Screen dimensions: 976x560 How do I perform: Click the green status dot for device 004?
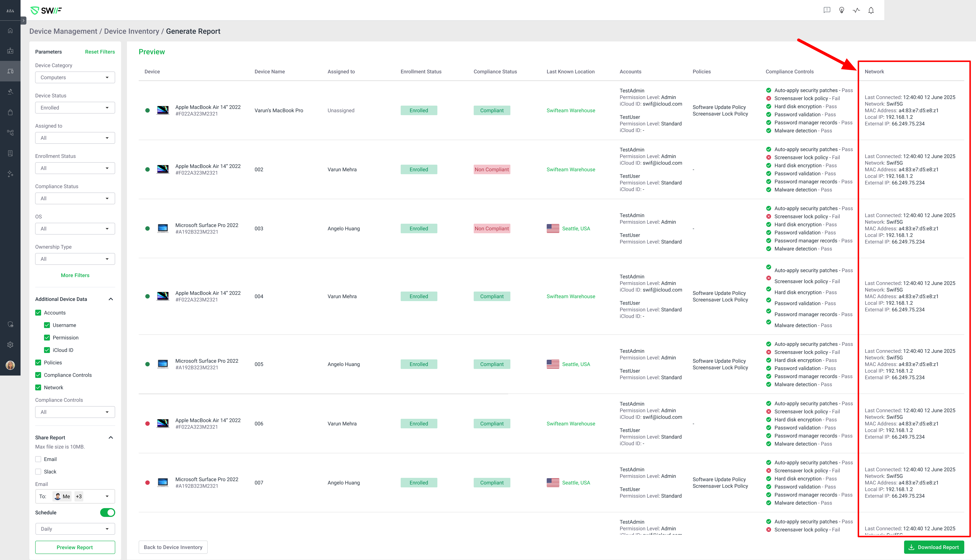[x=147, y=297]
